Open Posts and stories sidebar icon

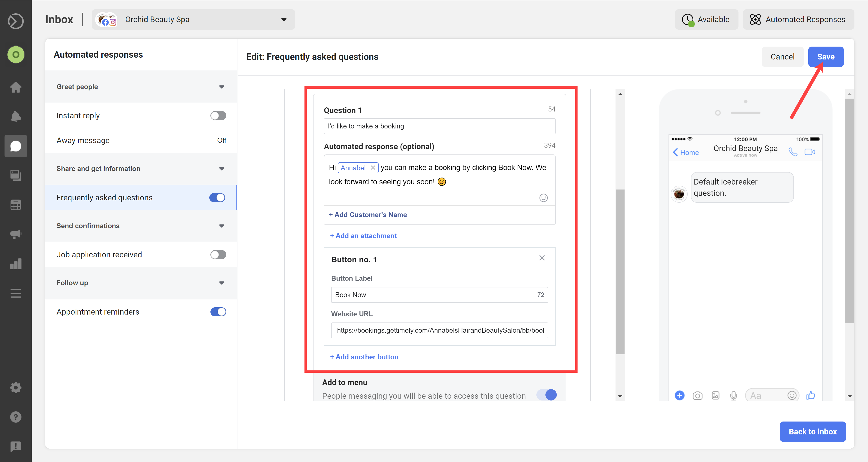coord(16,175)
